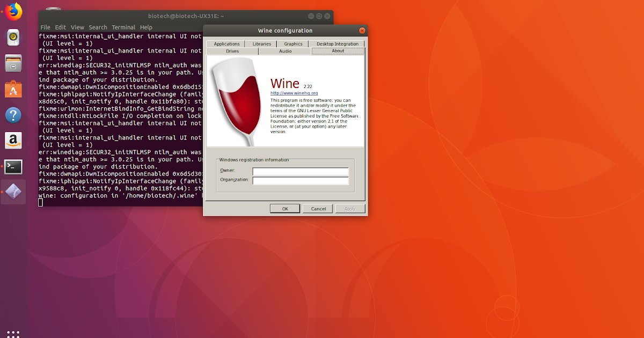This screenshot has height=338, width=644.
Task: Open the Archive Manager in the launcher
Action: pyautogui.click(x=12, y=63)
